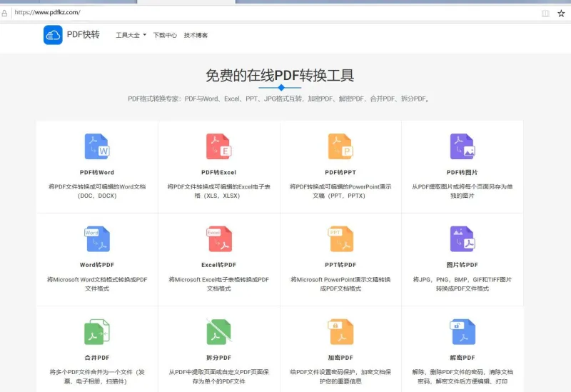Click the Excel转PDF title link
Image resolution: width=571 pixels, height=392 pixels.
point(219,265)
